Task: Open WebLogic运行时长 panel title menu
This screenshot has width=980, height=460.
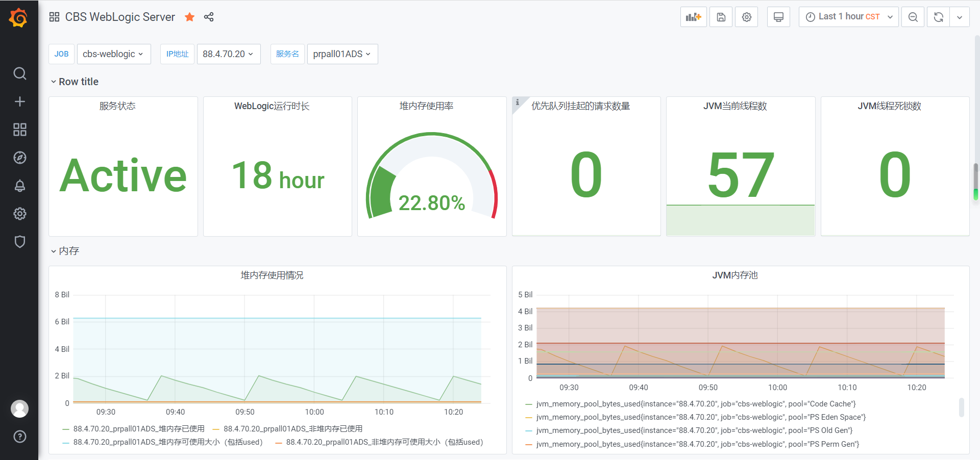Action: (272, 106)
